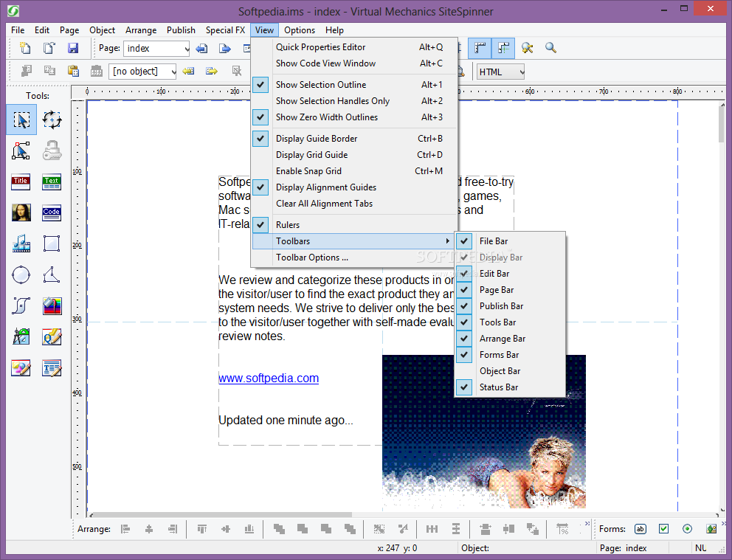
Task: Open the link editor tool
Action: click(52, 337)
